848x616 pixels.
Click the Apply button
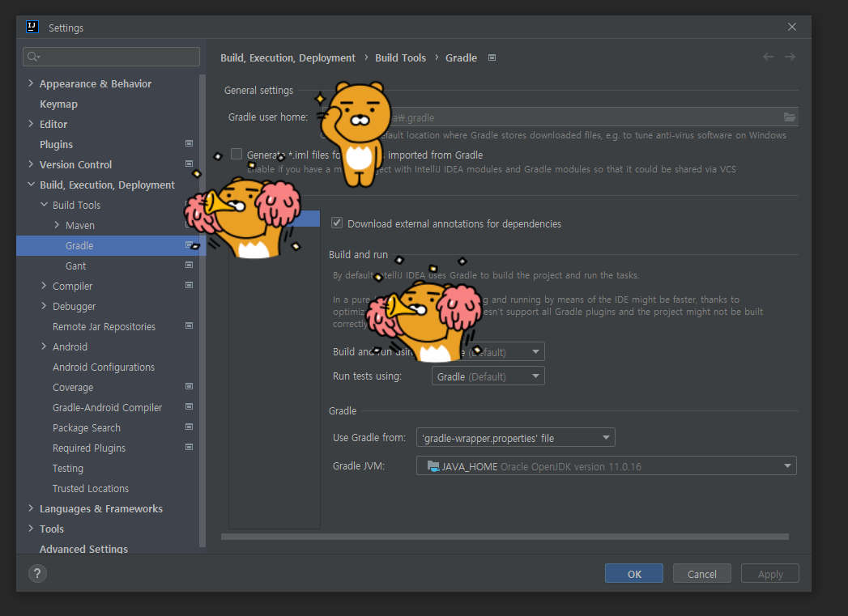point(770,573)
